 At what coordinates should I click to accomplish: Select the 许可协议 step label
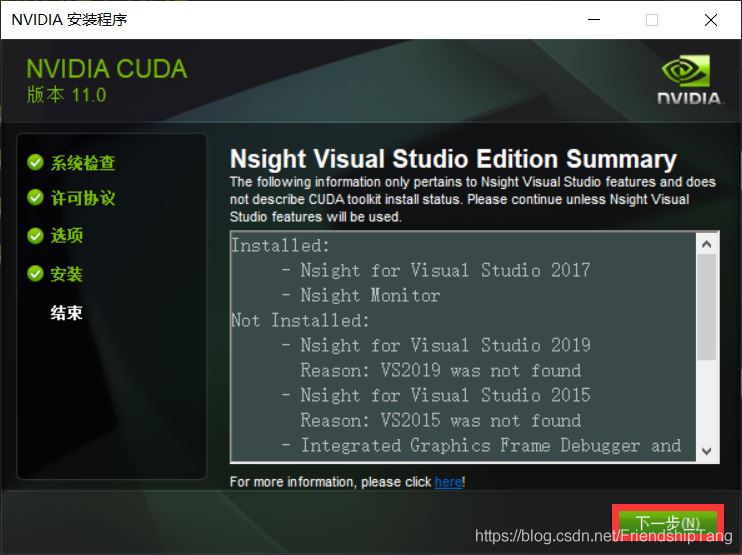83,198
